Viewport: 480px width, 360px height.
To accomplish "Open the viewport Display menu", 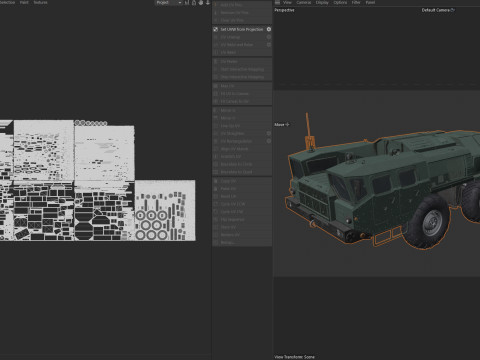I will coord(322,2).
